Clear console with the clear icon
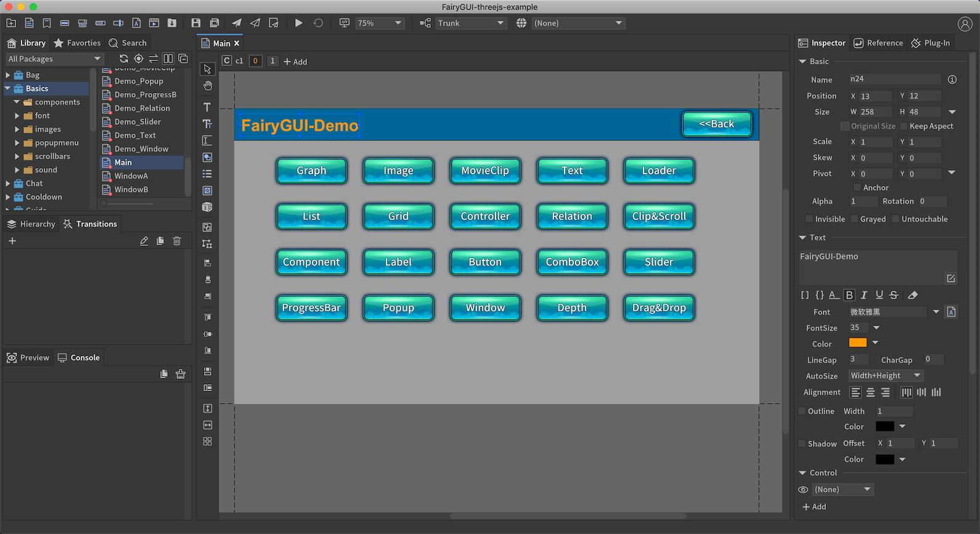The height and width of the screenshot is (534, 980). coord(181,374)
